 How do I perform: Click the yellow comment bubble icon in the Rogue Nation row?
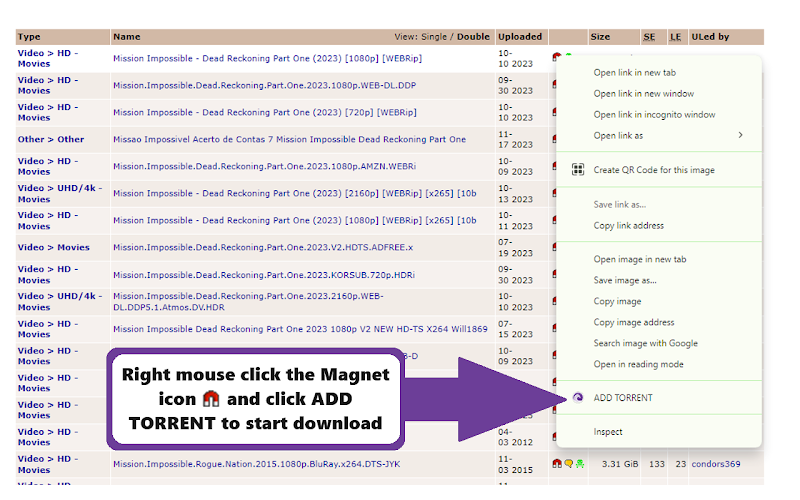(x=568, y=464)
